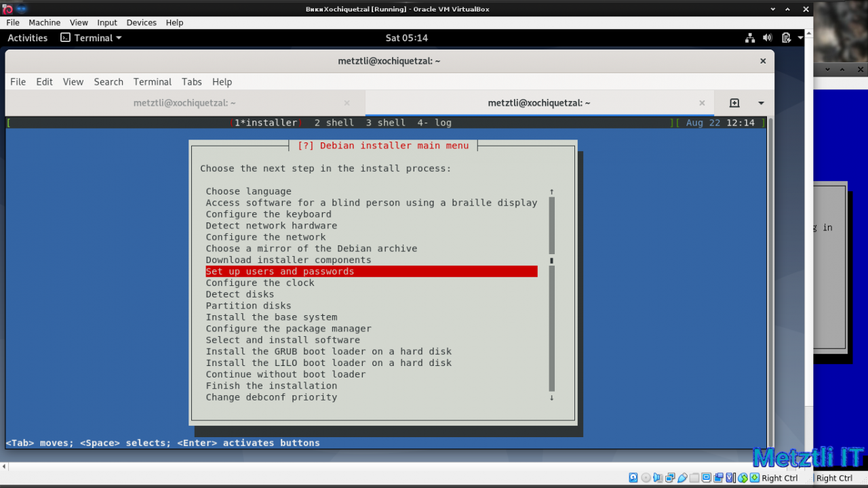Click the network adapters status icon
Image resolution: width=868 pixels, height=488 pixels.
(670, 478)
